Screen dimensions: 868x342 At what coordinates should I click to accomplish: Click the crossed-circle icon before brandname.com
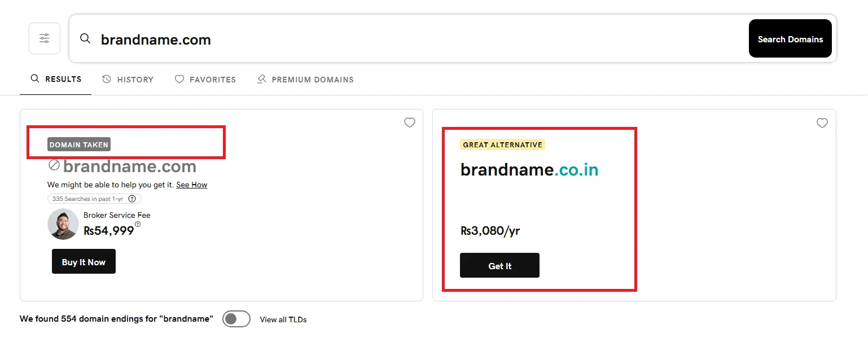pyautogui.click(x=54, y=165)
